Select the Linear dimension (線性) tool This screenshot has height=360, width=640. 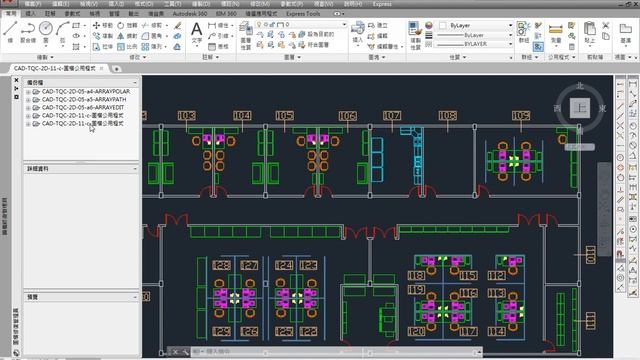tap(218, 25)
